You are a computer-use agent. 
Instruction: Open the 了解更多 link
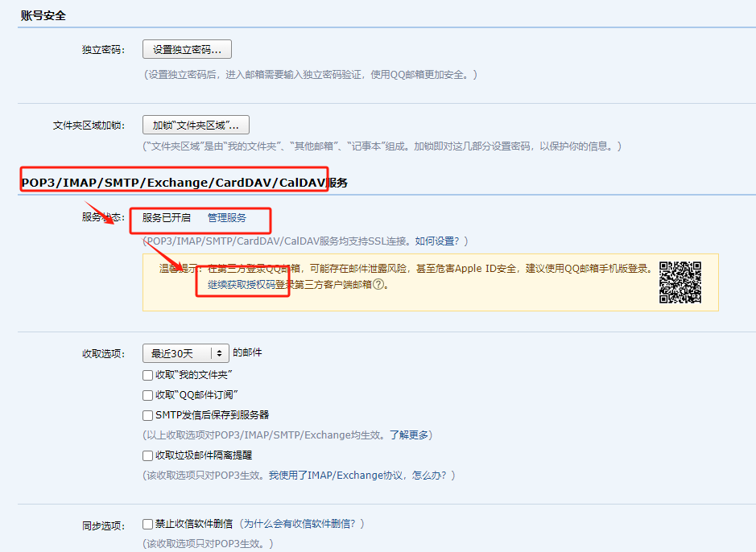(x=411, y=435)
